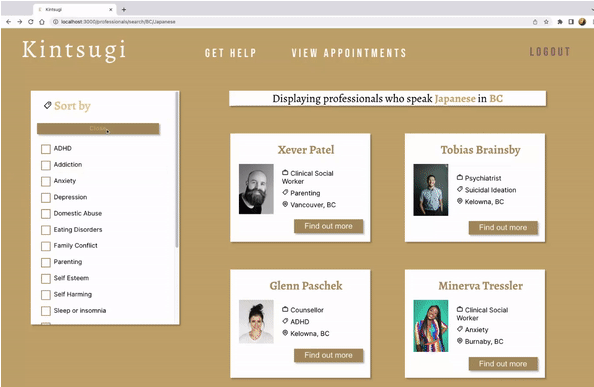Screen dimensions: 594x387
Task: Check the ADHD filter checkbox
Action: [46, 149]
